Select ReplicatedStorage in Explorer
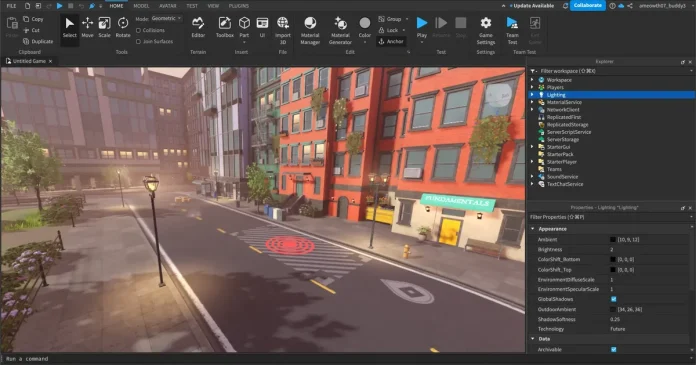This screenshot has height=365, width=696. tap(567, 125)
